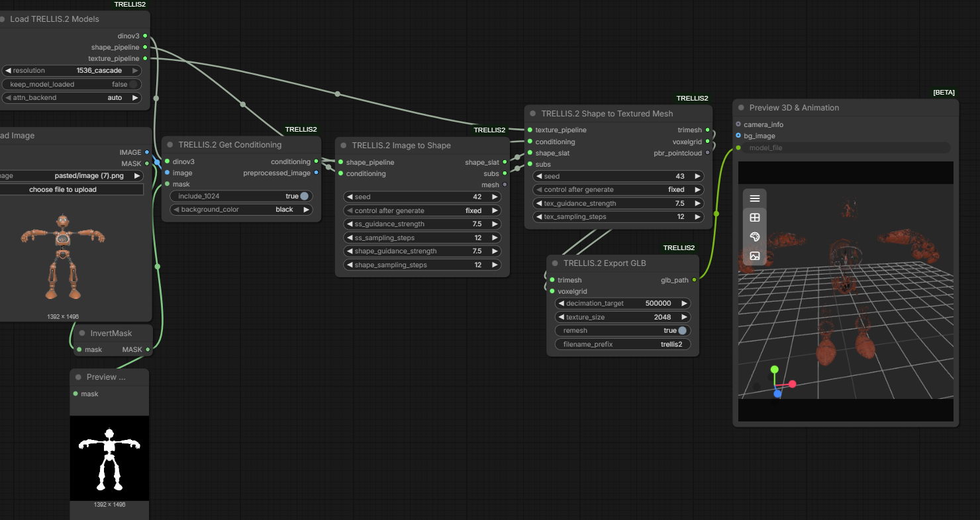The width and height of the screenshot is (980, 520).
Task: Collapse the Preview 3D & Animation node dot
Action: [741, 108]
